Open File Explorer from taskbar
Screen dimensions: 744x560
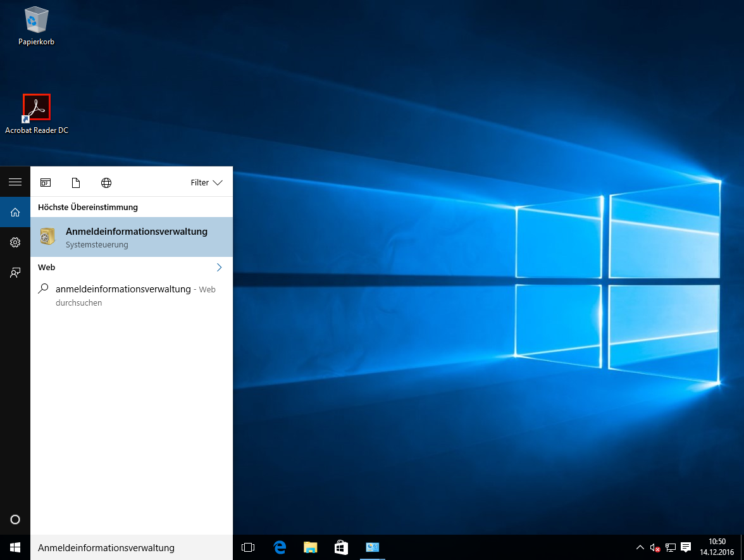coord(310,547)
